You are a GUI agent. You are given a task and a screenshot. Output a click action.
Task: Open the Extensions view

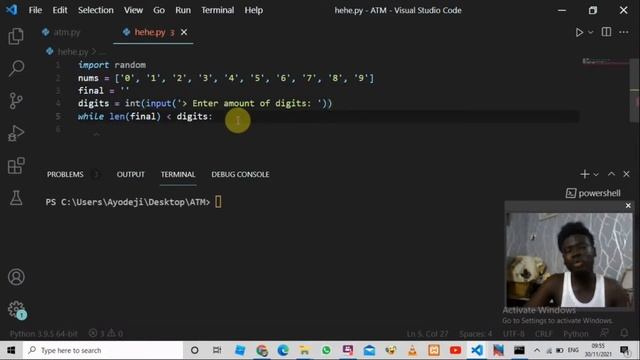pos(16,165)
